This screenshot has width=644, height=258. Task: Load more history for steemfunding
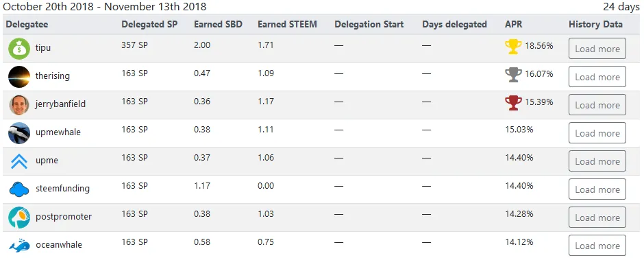click(597, 189)
